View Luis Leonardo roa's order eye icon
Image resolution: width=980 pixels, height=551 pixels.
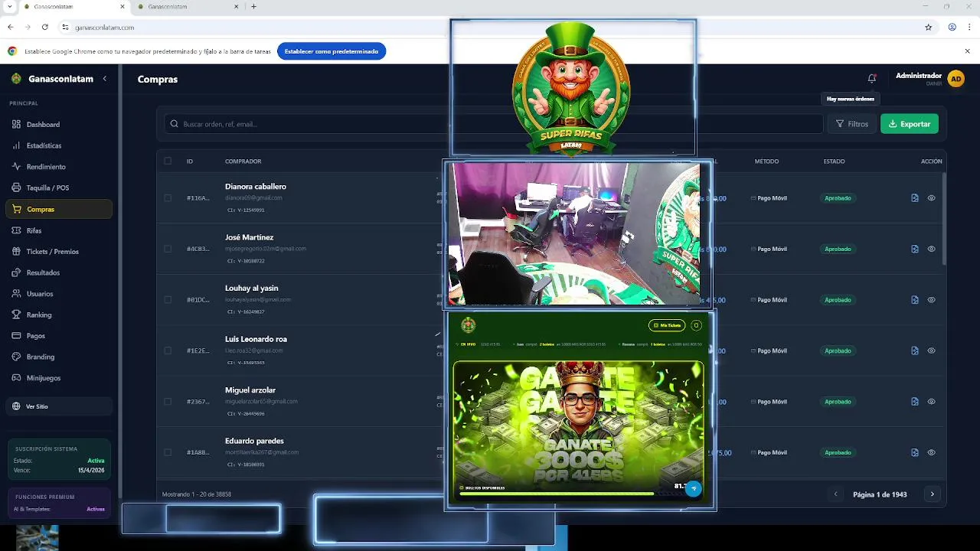pyautogui.click(x=932, y=350)
